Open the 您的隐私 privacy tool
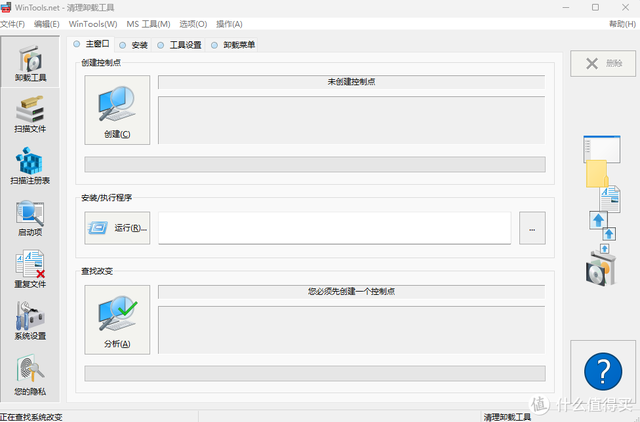Image resolution: width=640 pixels, height=422 pixels. click(30, 375)
